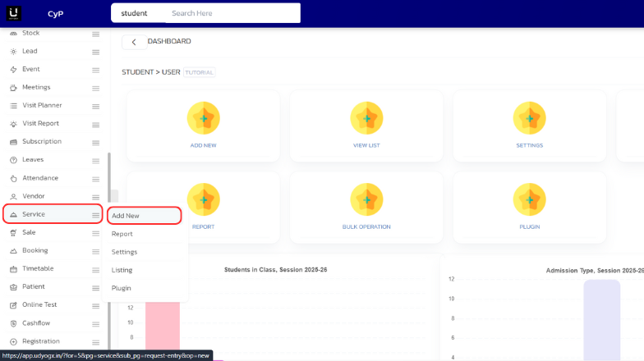The image size is (644, 361).
Task: Expand the Lead row menu lines
Action: tap(95, 52)
